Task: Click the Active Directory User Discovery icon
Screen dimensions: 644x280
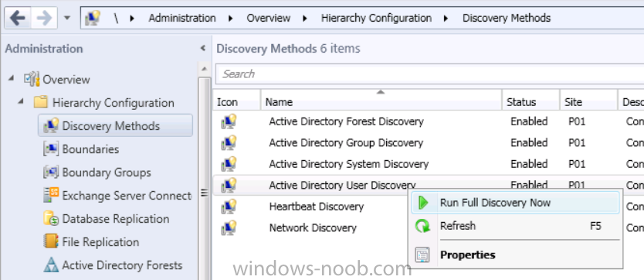Action: coord(229,186)
